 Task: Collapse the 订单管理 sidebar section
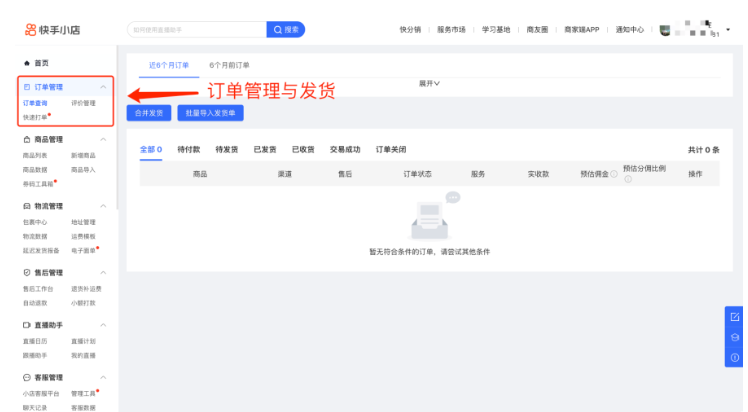[x=104, y=88]
